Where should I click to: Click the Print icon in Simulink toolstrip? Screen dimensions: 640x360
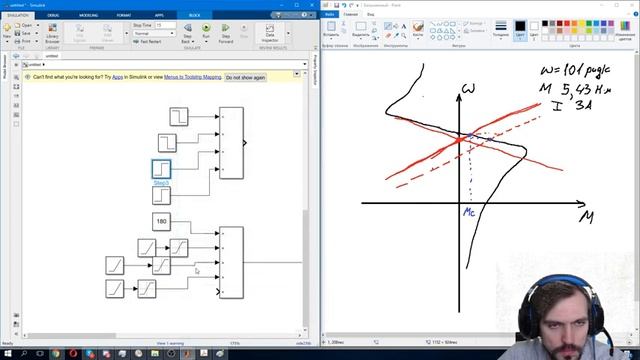click(18, 41)
